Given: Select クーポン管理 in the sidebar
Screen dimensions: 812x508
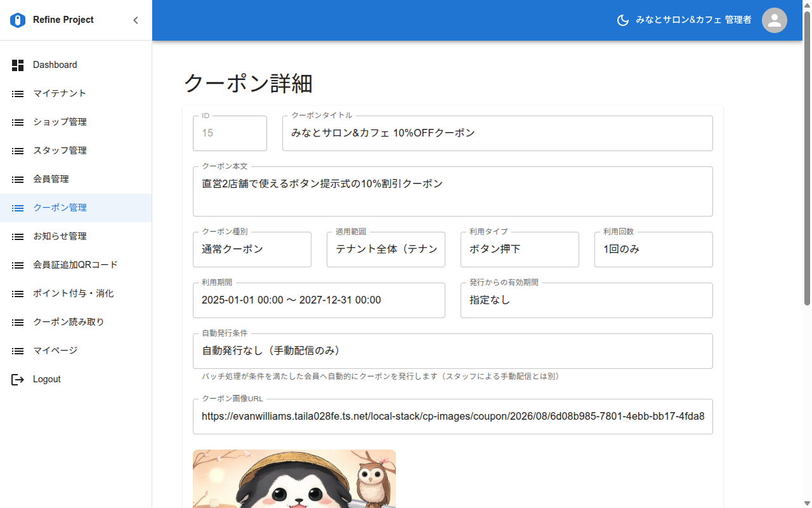Looking at the screenshot, I should click(x=76, y=208).
